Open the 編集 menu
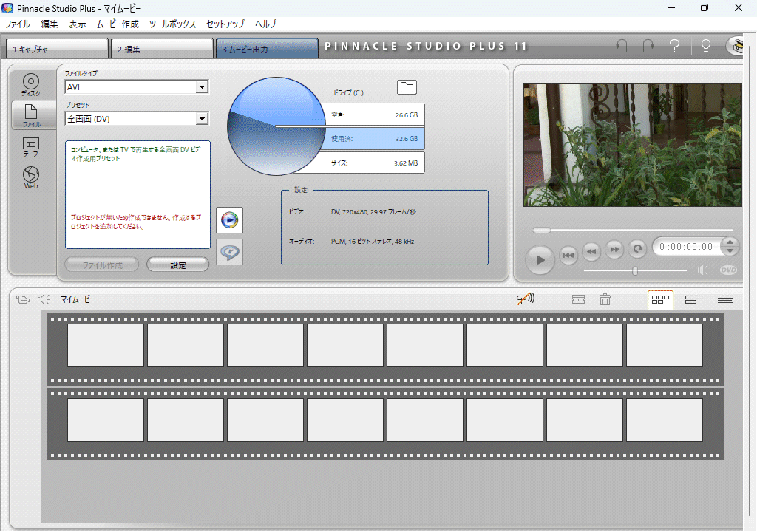 pyautogui.click(x=50, y=24)
